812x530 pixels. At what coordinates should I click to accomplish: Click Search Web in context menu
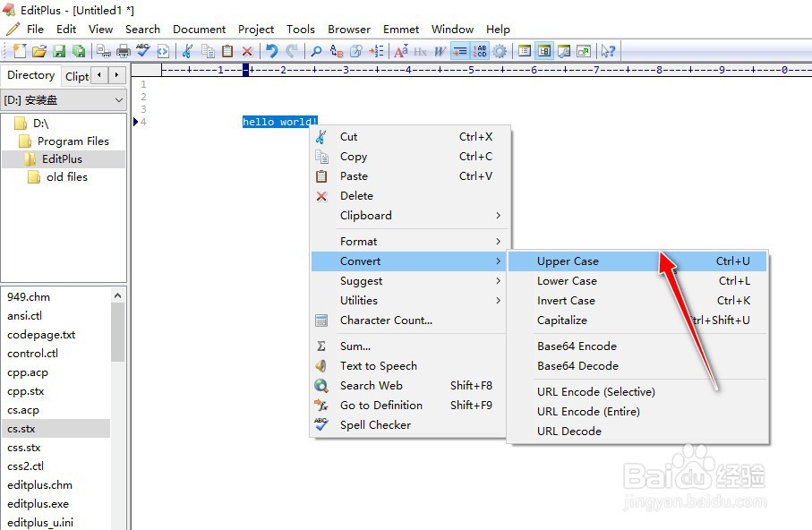410,385
